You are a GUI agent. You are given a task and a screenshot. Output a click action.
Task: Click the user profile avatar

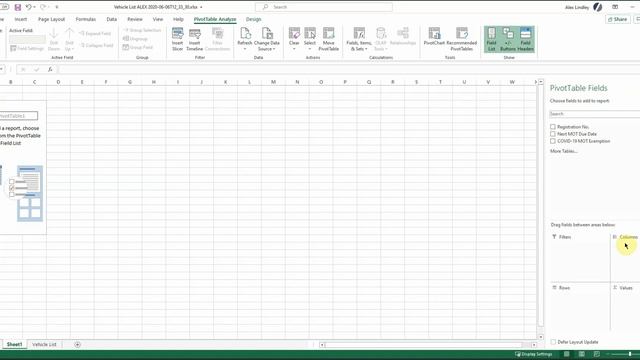(x=598, y=7)
